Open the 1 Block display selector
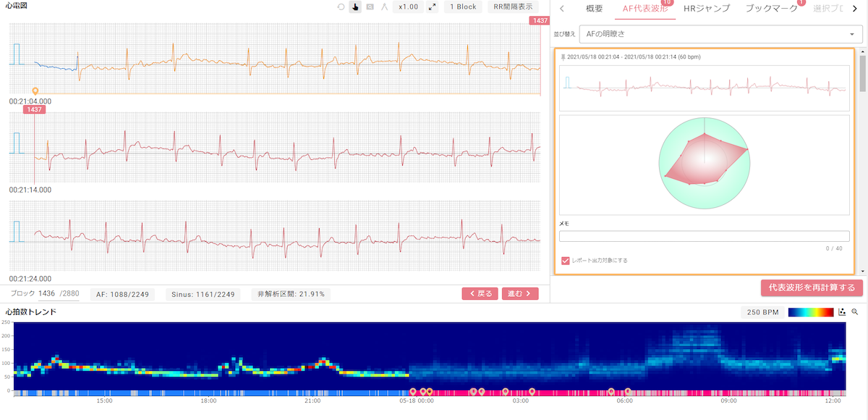Screen dimensions: 868x420 click(x=463, y=7)
